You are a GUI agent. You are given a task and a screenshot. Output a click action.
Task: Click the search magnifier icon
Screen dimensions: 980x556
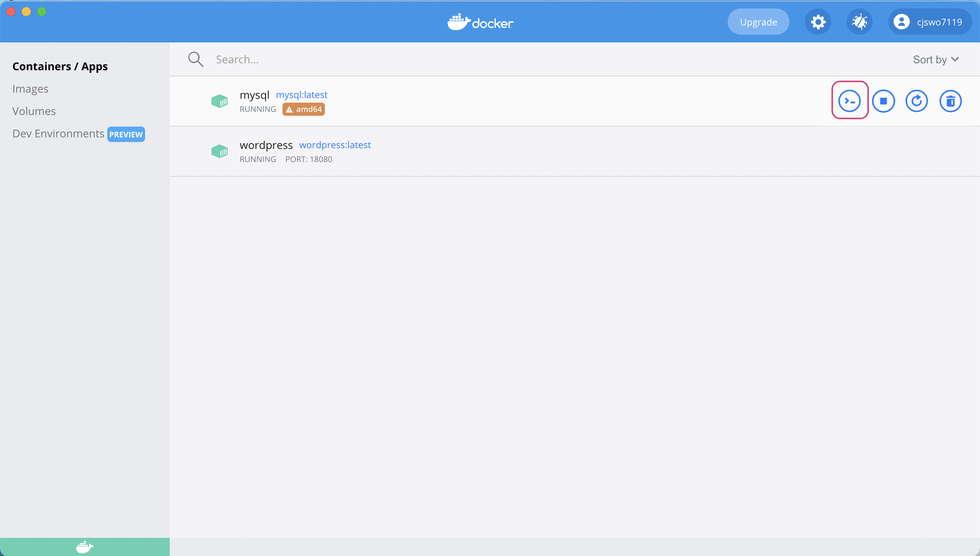(x=196, y=59)
